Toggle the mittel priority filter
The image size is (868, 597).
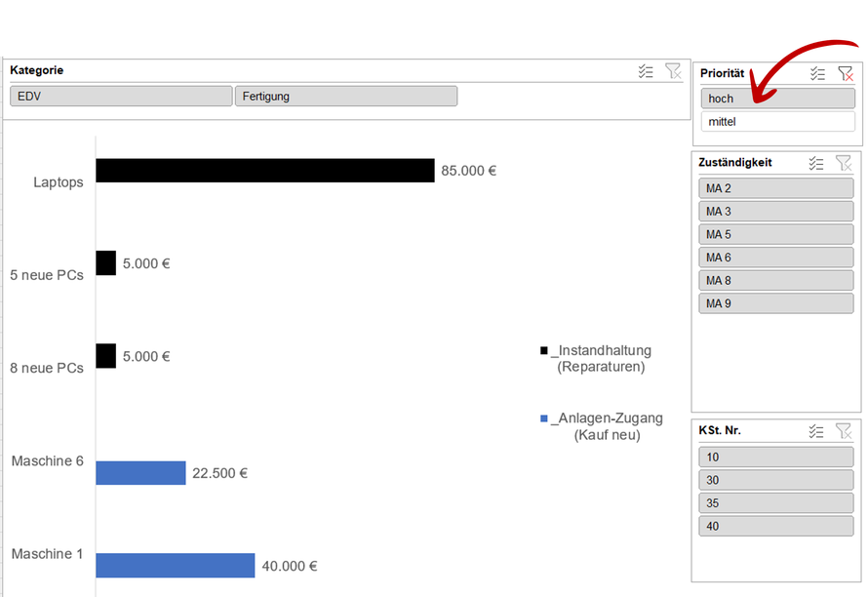pos(777,122)
